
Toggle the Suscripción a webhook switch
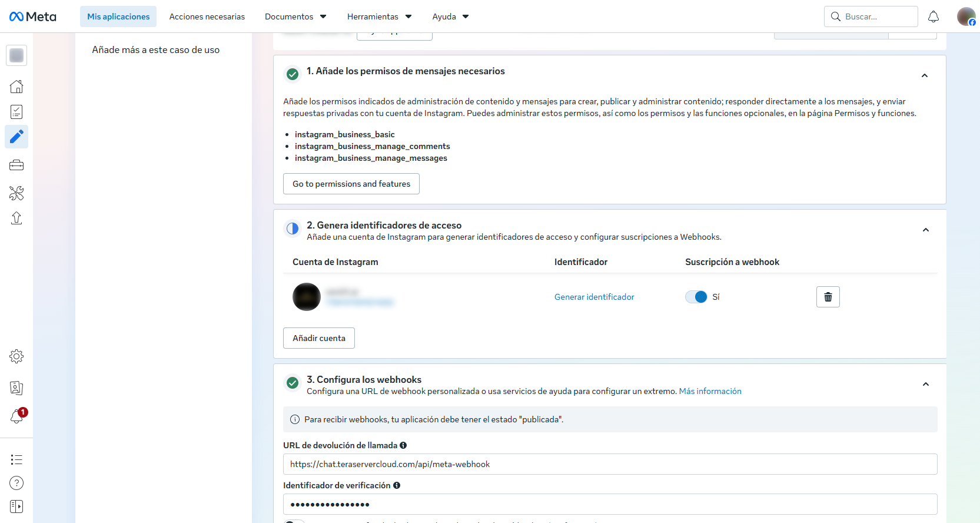[696, 297]
